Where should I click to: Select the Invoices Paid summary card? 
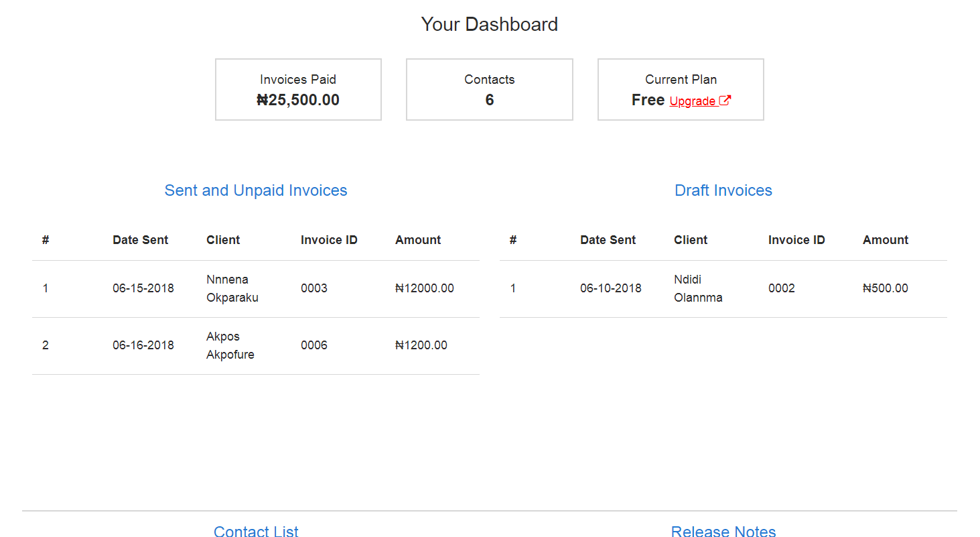point(298,90)
